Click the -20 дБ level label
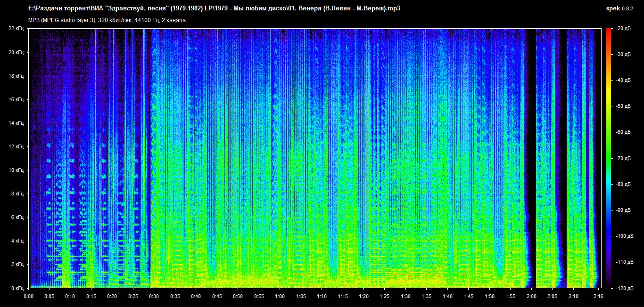This screenshot has width=644, height=307. coord(622,29)
